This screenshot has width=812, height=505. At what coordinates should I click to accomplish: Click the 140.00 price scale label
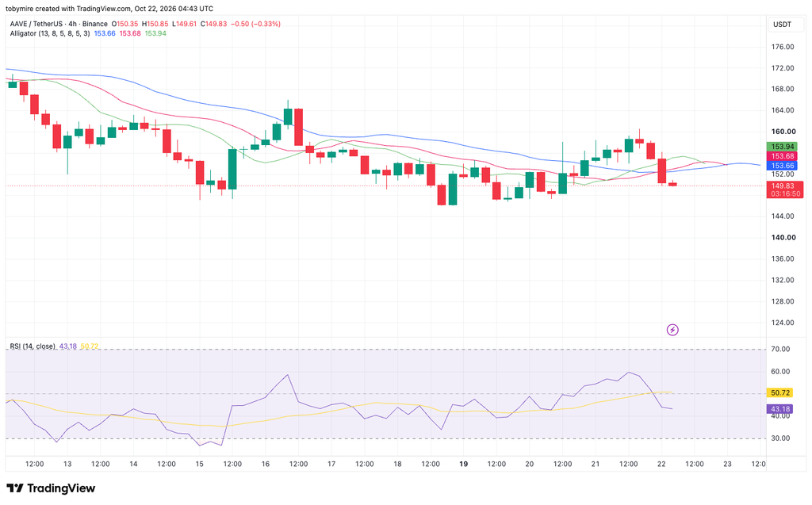[x=783, y=237]
